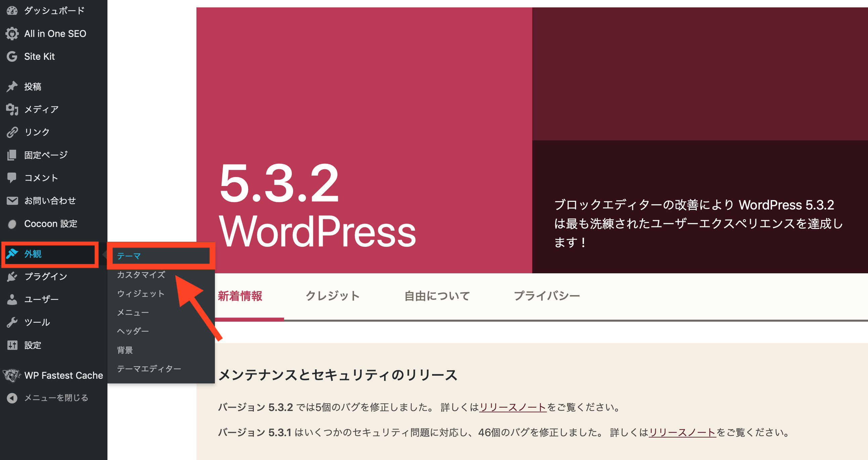Click the All in One SEO gear icon
The image size is (868, 460).
[x=12, y=33]
